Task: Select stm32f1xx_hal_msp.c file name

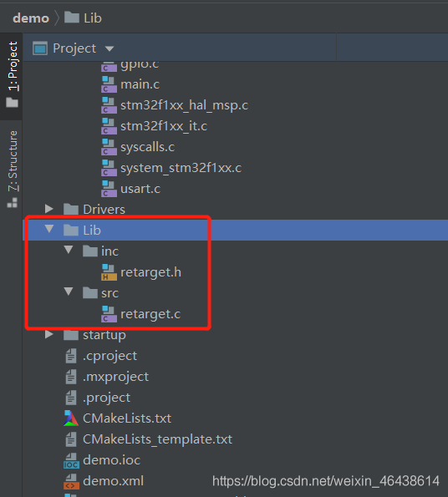Action: [184, 105]
